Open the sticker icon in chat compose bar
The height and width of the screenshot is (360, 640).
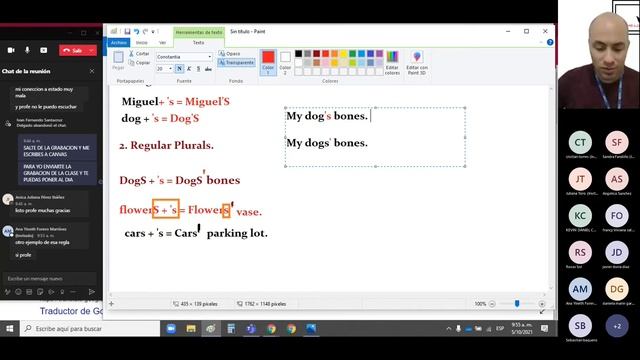[40, 292]
